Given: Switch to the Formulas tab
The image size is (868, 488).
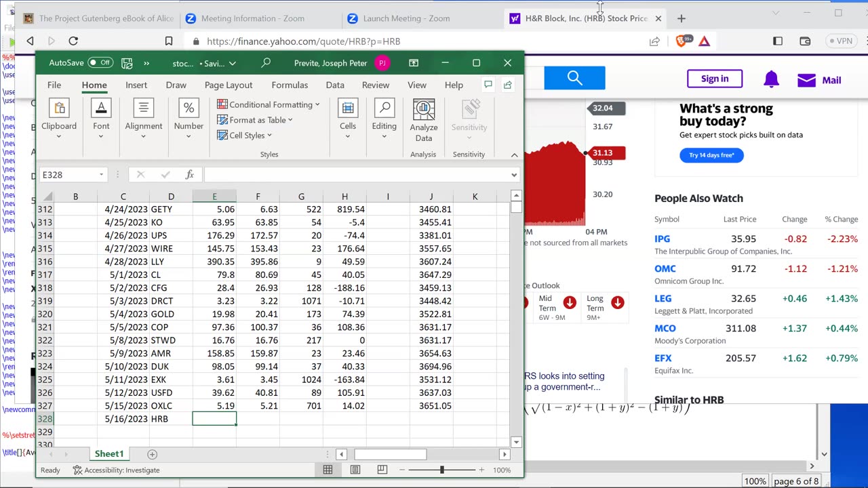Looking at the screenshot, I should coord(290,85).
